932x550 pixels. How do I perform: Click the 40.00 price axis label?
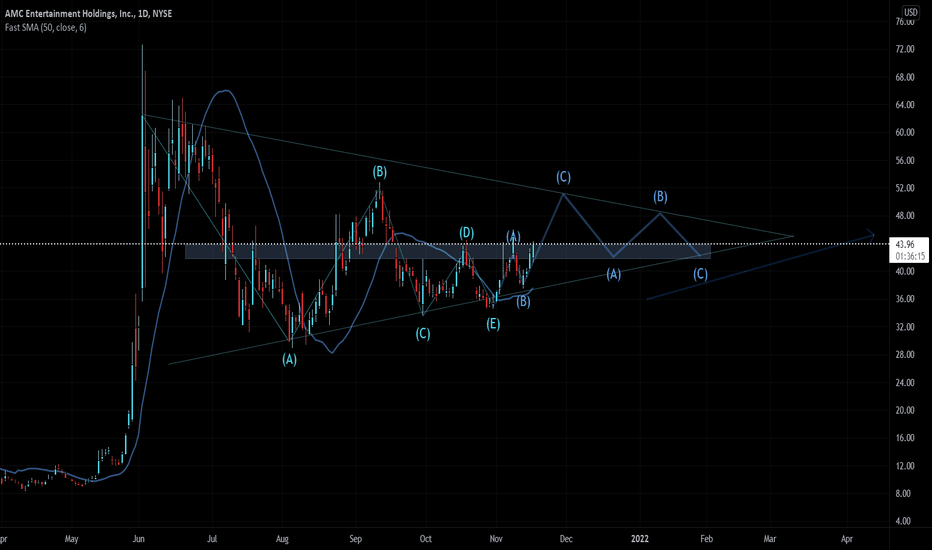coord(905,271)
